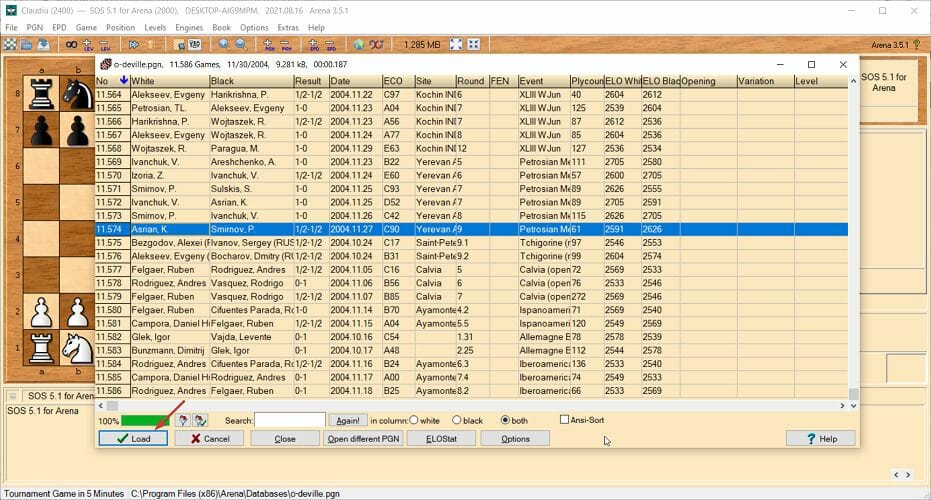
Task: Click the Load button
Action: click(133, 439)
